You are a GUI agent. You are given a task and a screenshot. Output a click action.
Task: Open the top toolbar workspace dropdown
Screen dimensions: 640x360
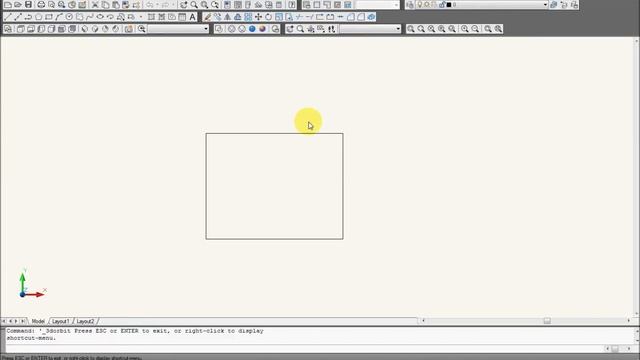[x=396, y=5]
